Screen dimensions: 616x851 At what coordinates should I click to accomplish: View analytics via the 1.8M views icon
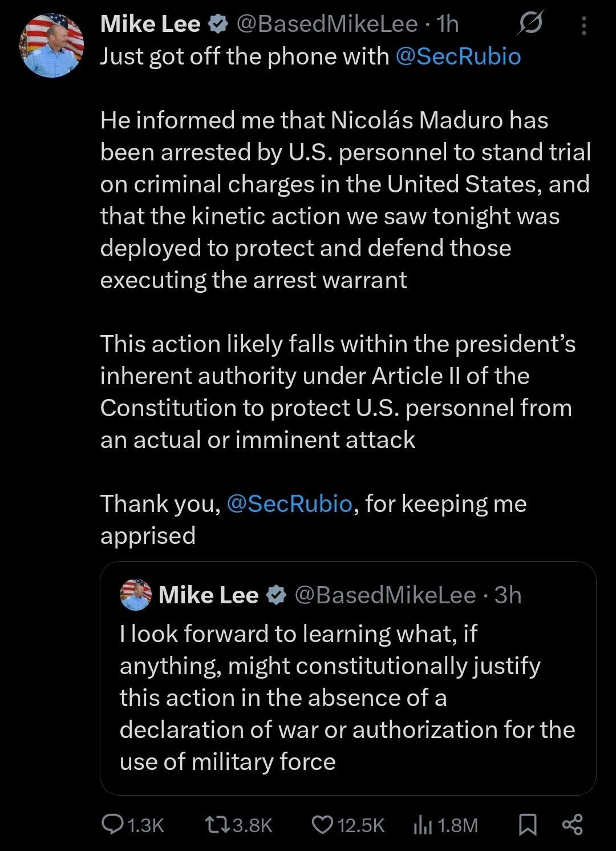[423, 825]
